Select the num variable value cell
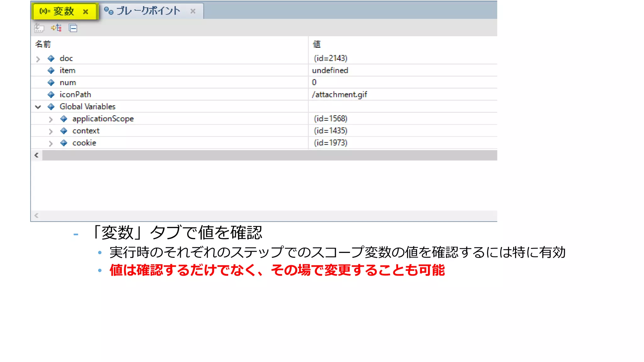Screen dimensions: 644x362 pos(314,82)
